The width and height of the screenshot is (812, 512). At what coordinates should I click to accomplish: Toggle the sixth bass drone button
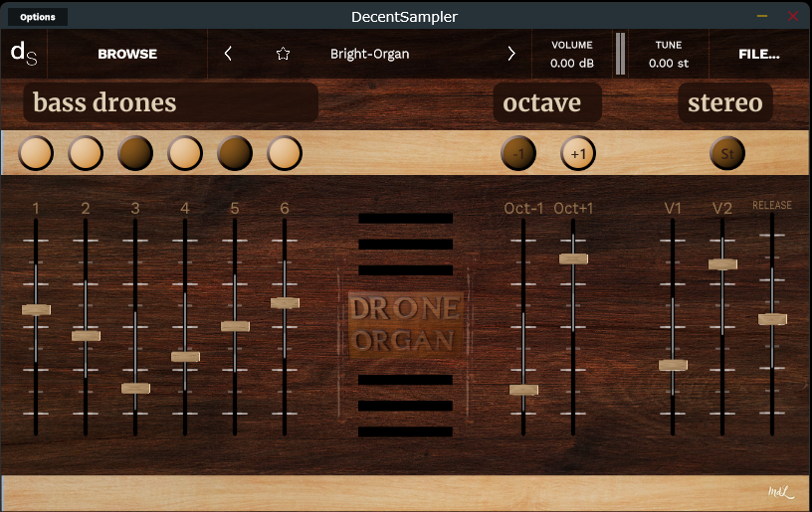285,153
